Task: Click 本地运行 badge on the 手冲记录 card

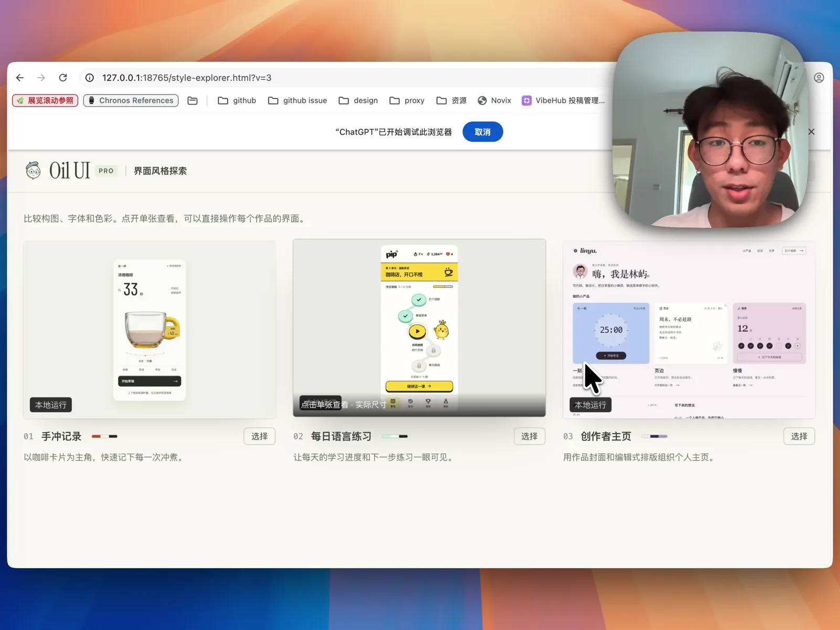Action: (x=51, y=405)
